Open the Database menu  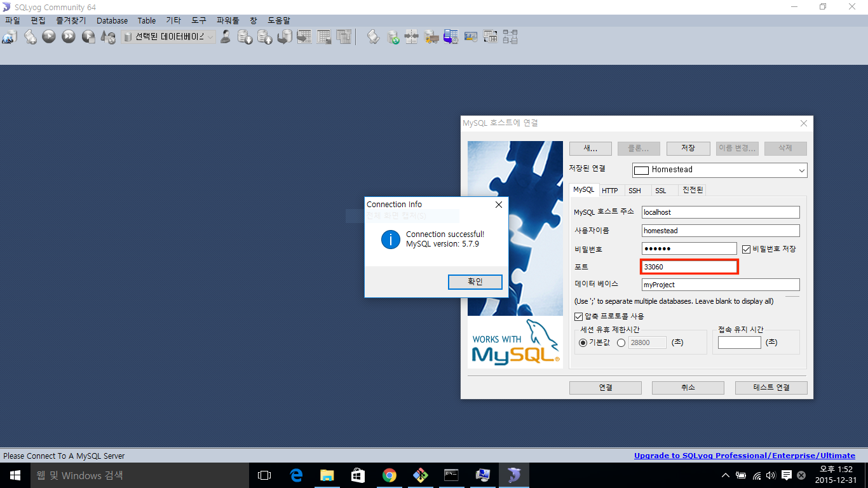pos(112,21)
